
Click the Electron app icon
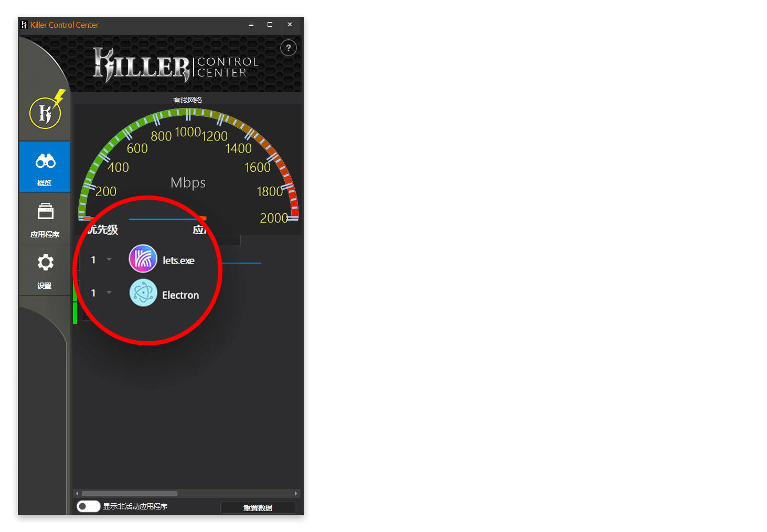pos(143,292)
